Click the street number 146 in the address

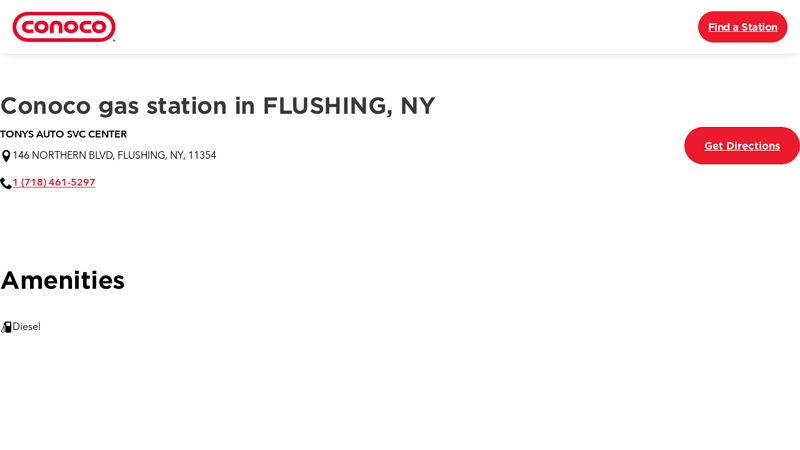click(x=21, y=156)
